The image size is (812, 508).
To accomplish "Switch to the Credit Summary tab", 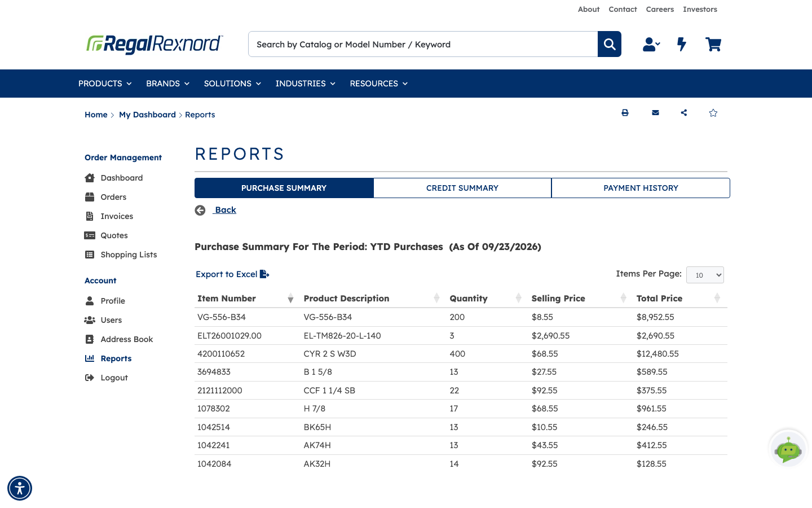I will 462,188.
